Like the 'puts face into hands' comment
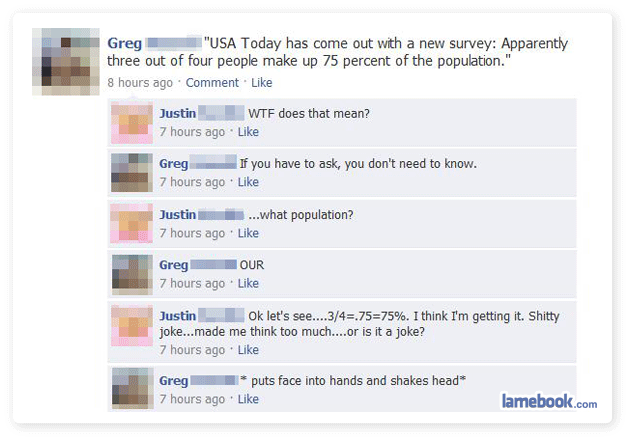This screenshot has height=441, width=630. (x=248, y=399)
